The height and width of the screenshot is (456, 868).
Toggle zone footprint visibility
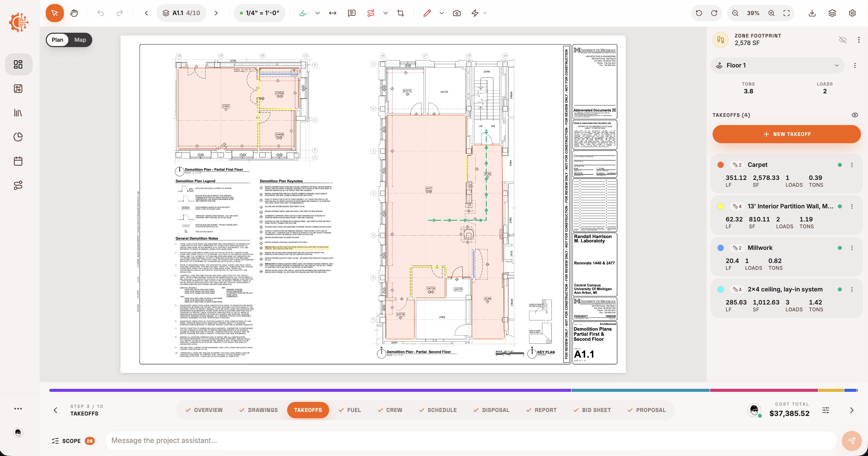pyautogui.click(x=843, y=40)
